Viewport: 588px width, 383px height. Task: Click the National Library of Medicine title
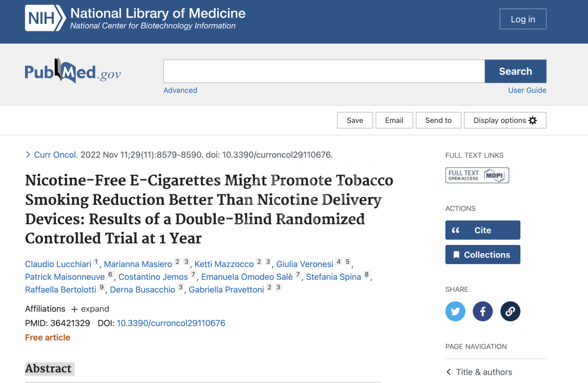[158, 13]
